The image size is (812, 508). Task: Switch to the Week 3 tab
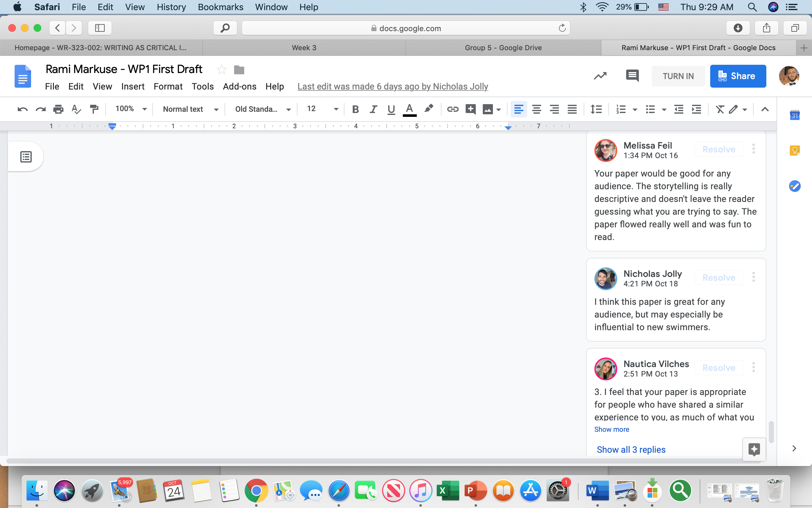(304, 48)
